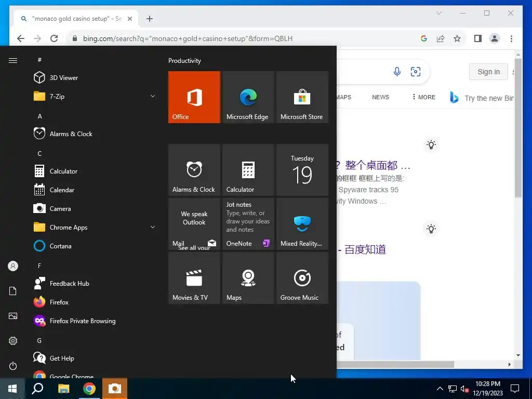Image resolution: width=532 pixels, height=399 pixels.
Task: Click Try the new Bing link
Action: (x=482, y=98)
